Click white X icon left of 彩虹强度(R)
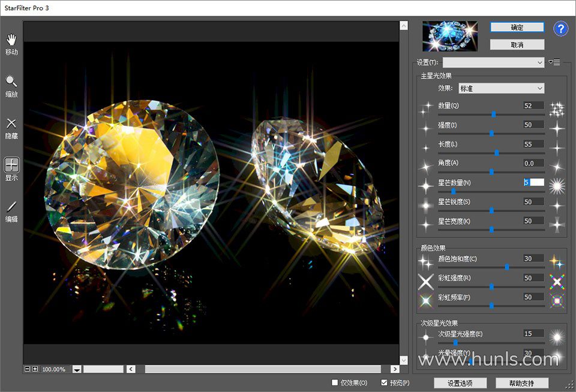 pyautogui.click(x=426, y=282)
